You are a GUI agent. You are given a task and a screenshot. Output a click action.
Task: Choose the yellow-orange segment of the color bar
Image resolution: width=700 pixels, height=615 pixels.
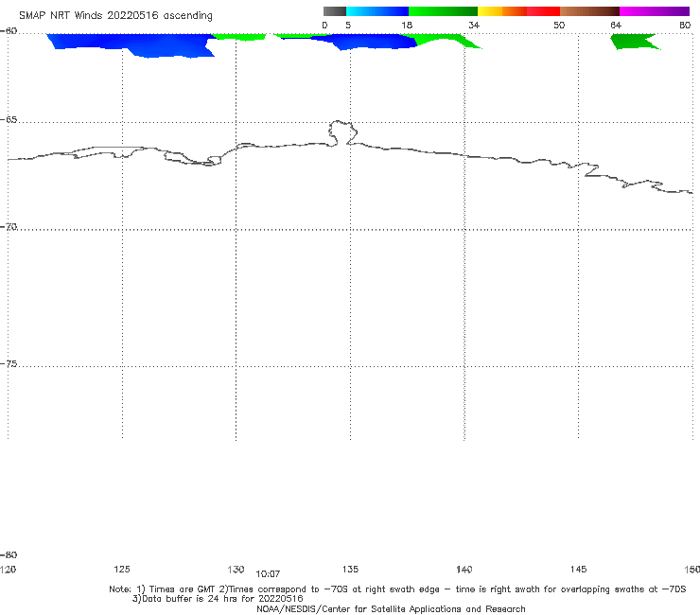[502, 11]
